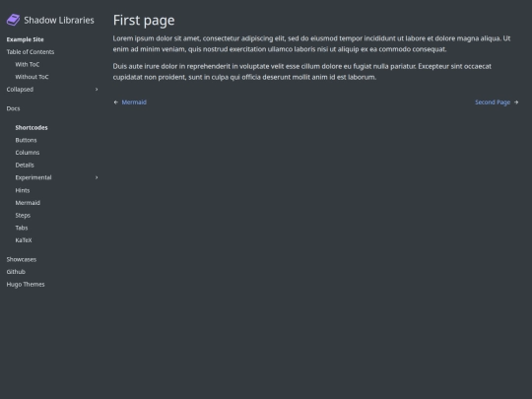The image size is (532, 399).
Task: Click the paragraph beginning 'Lorem ipsum dolor'
Action: point(311,43)
